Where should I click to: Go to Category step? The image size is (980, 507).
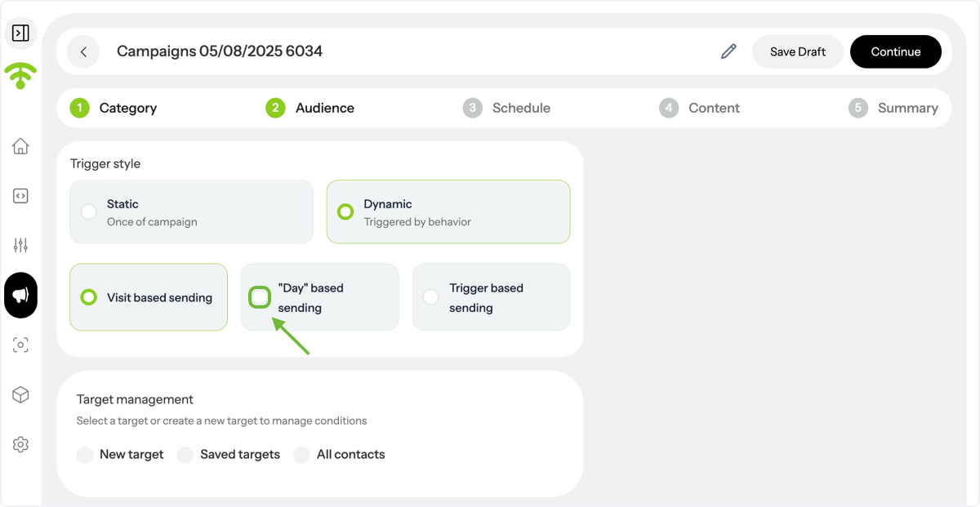tap(114, 108)
